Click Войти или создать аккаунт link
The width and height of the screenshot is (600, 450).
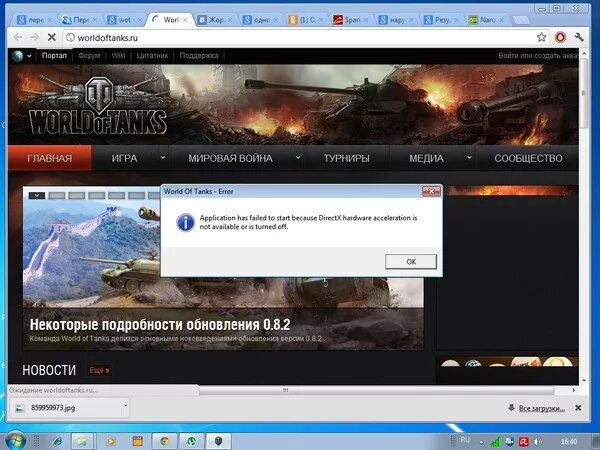[538, 55]
